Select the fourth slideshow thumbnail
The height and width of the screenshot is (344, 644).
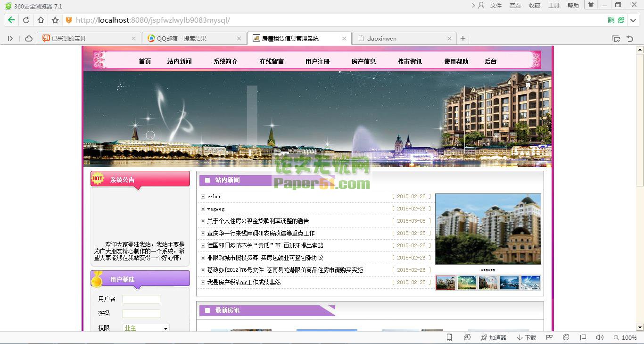pyautogui.click(x=509, y=283)
